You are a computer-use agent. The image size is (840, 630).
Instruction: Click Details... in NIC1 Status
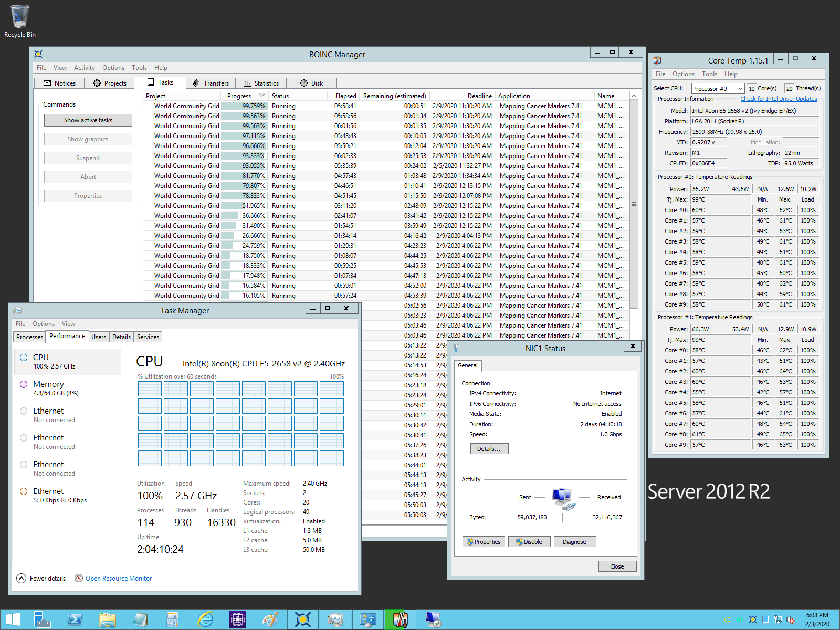[489, 449]
